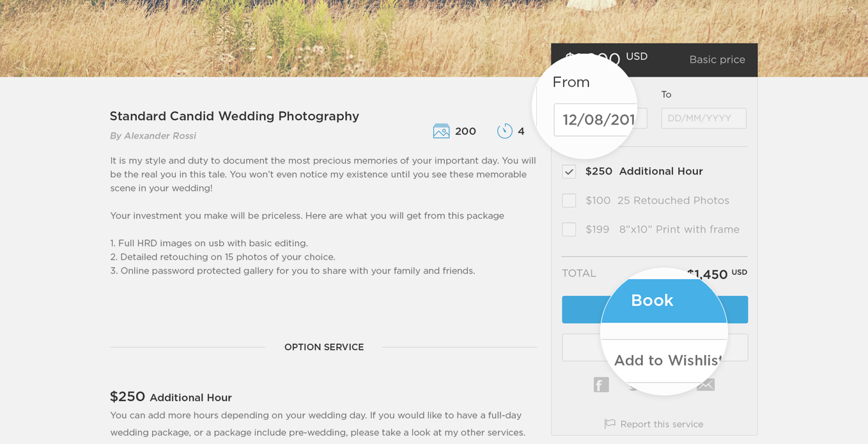Click the blue Book button
Viewport: 868px width, 444px height.
point(655,309)
